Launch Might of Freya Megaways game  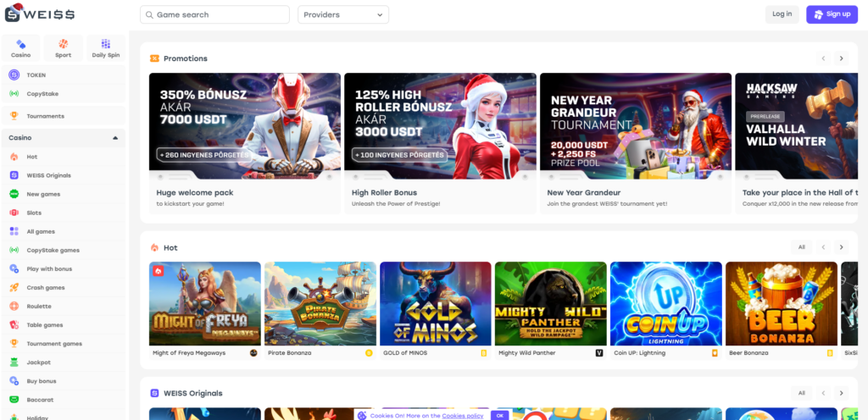(x=205, y=304)
